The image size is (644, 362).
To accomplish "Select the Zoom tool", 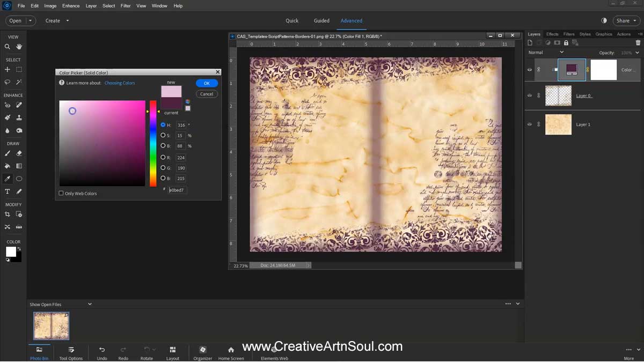I will (x=7, y=47).
